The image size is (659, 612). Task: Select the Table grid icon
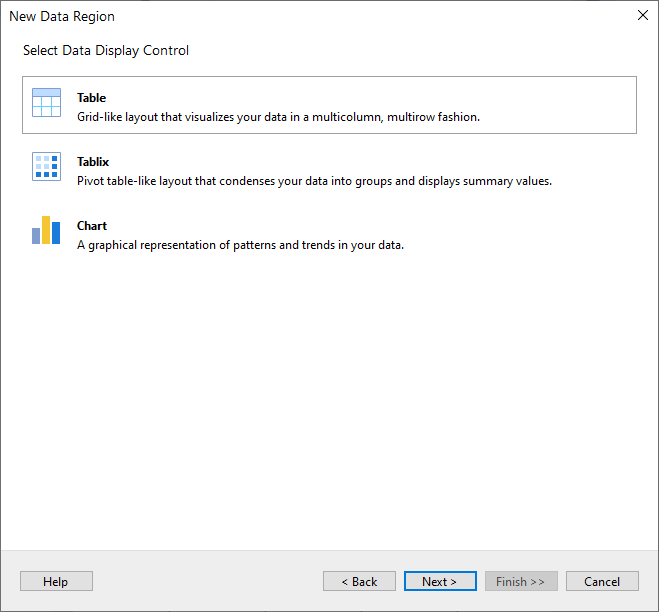(x=46, y=103)
